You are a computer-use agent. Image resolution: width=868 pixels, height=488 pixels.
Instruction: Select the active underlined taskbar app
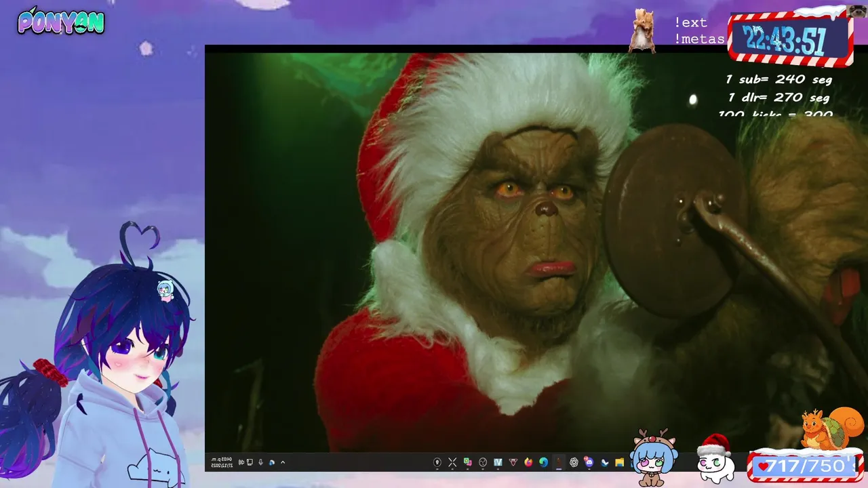(559, 462)
